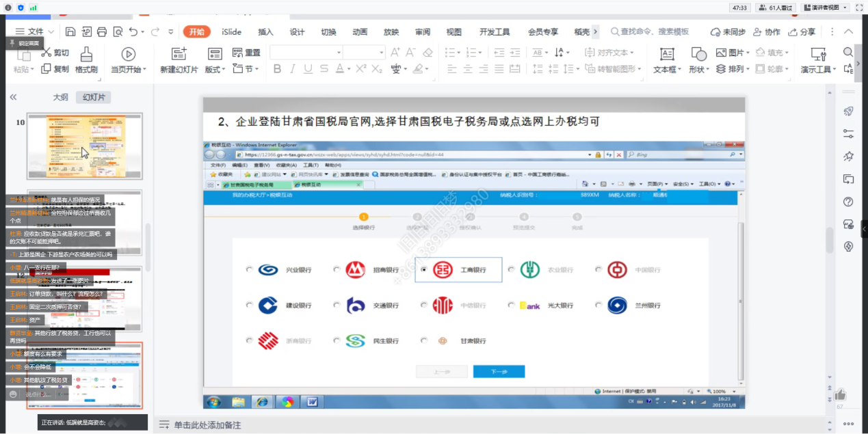Viewport: 868px width, 434px height.
Task: Click the 重置 reset slide icon
Action: 238,53
